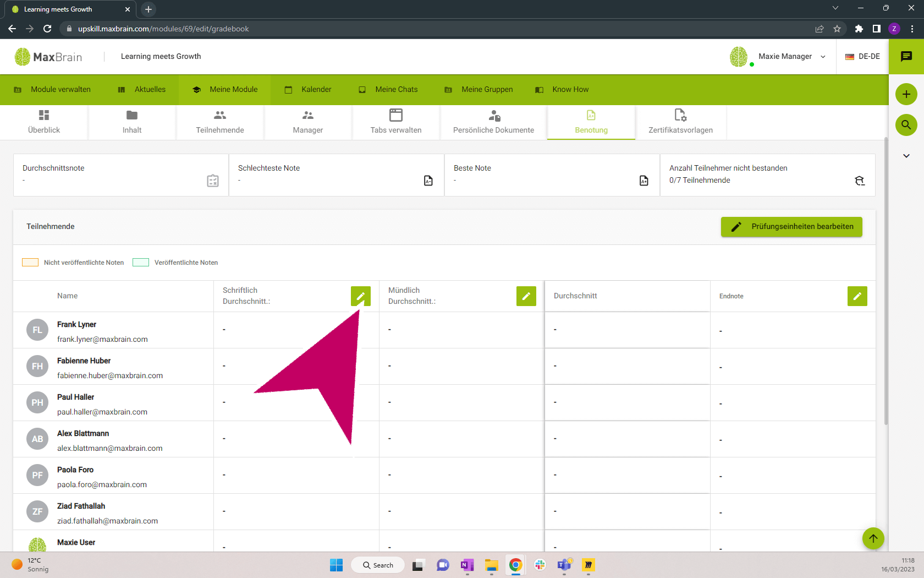Screen dimensions: 924x578
Task: Click email paul.haller@maxbrain.com
Action: (102, 412)
